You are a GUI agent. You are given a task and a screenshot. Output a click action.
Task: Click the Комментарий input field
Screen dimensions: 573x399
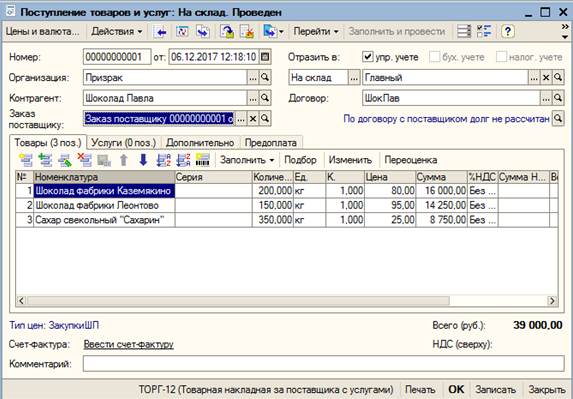(323, 364)
